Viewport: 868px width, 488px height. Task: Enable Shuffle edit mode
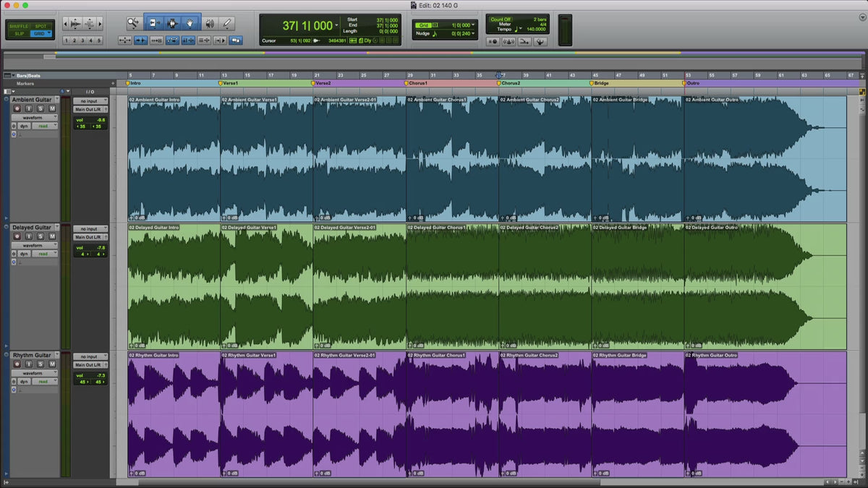pos(19,26)
